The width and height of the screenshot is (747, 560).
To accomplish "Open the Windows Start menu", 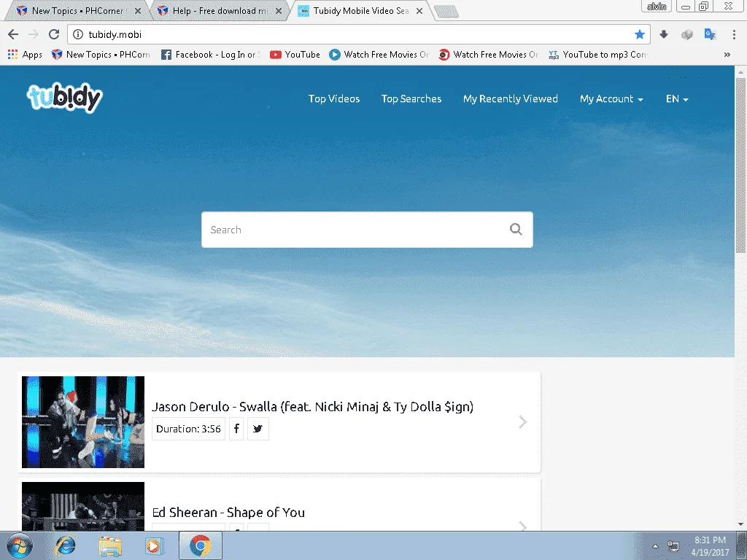I will pos(20,545).
